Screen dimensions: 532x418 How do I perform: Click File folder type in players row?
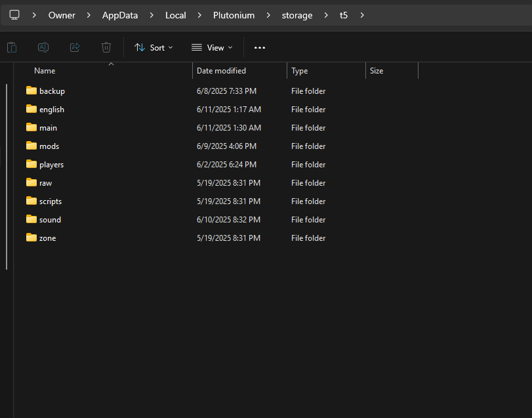tap(308, 164)
